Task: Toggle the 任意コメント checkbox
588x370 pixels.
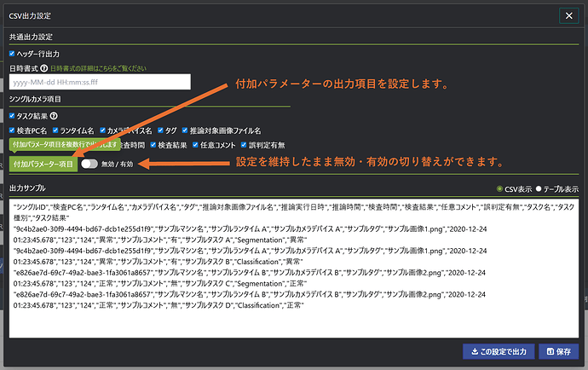Action: click(x=195, y=145)
